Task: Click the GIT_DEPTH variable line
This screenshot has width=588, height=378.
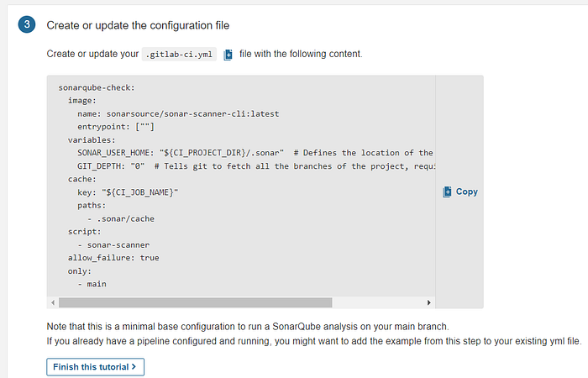Action: pyautogui.click(x=256, y=166)
